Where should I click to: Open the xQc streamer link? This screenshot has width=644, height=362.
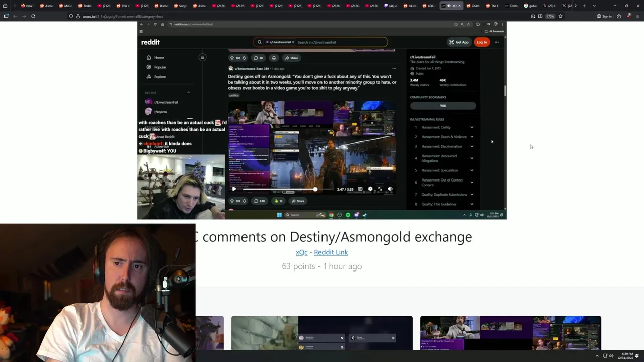pos(301,252)
